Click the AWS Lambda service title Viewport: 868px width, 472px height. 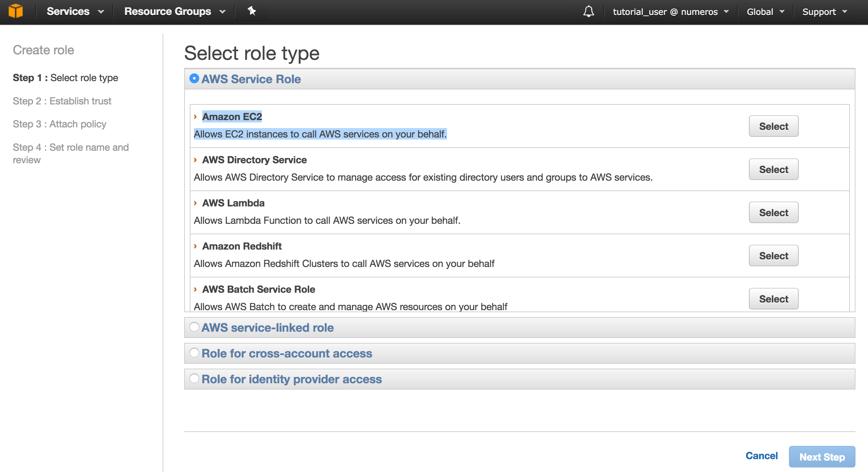point(234,203)
